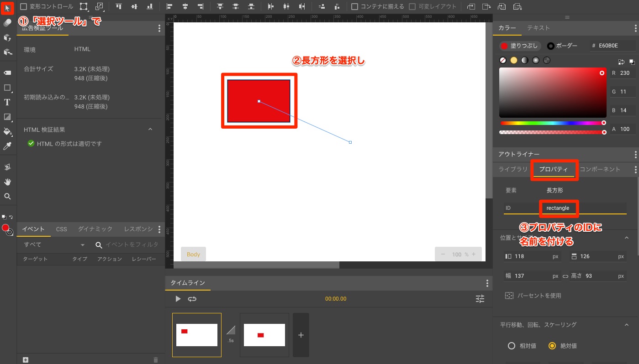Open the ad validation panel options menu
639x364 pixels.
(x=159, y=28)
